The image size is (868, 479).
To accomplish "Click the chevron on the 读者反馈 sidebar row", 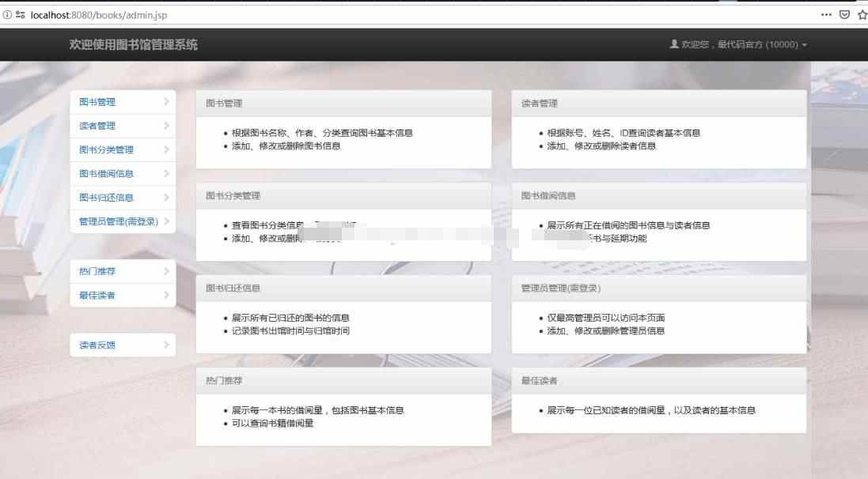I will pos(167,345).
